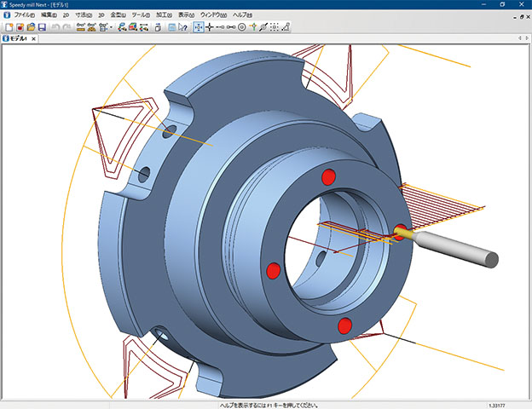
Task: Click the dotted grid icon in toolbar
Action: [274, 27]
